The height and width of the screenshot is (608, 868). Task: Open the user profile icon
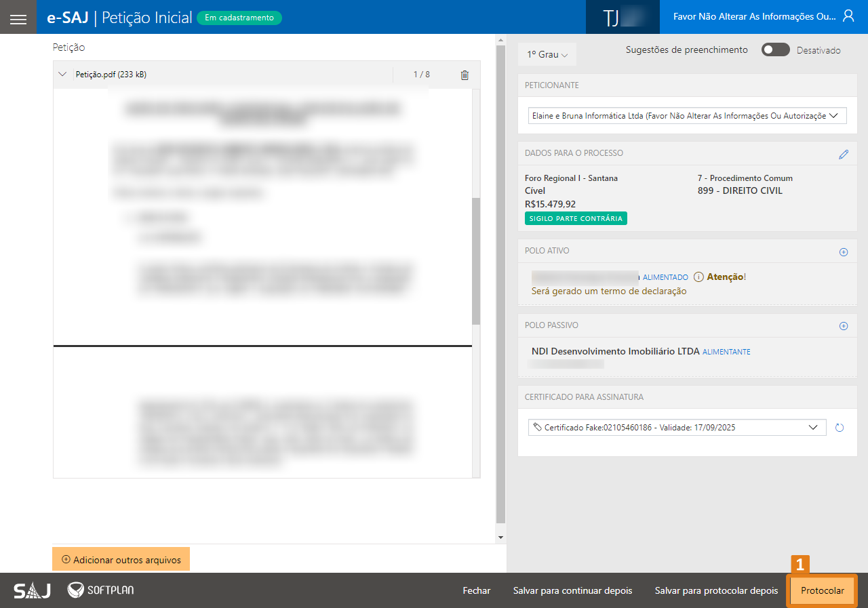pyautogui.click(x=848, y=16)
